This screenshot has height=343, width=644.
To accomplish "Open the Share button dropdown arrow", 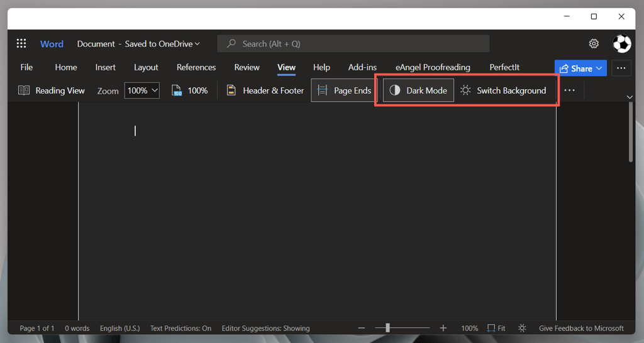I will [599, 68].
